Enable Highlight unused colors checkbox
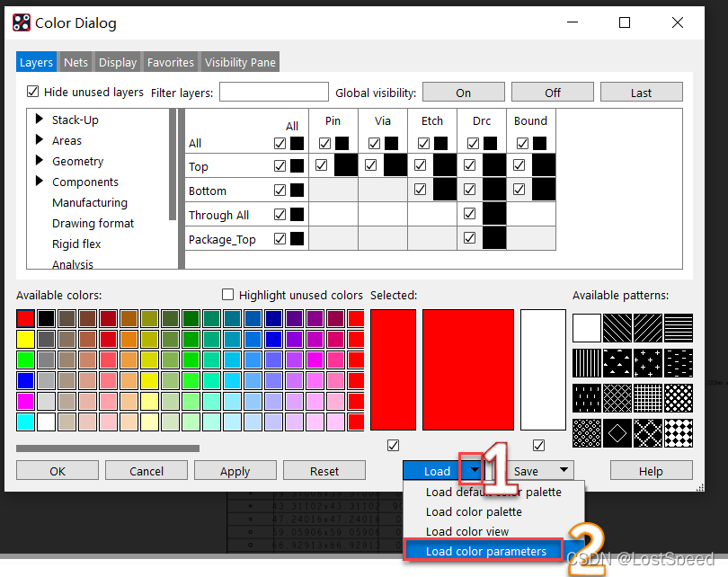This screenshot has height=577, width=728. tap(227, 295)
